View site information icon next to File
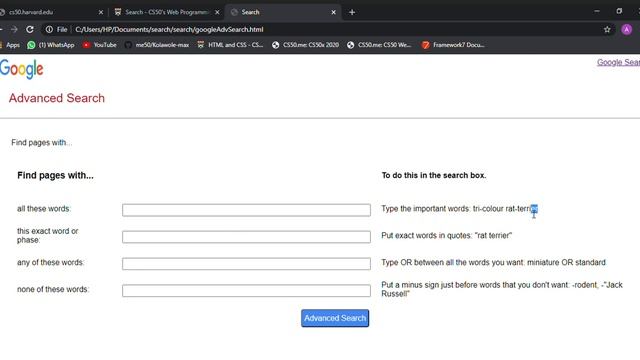 coord(49,29)
